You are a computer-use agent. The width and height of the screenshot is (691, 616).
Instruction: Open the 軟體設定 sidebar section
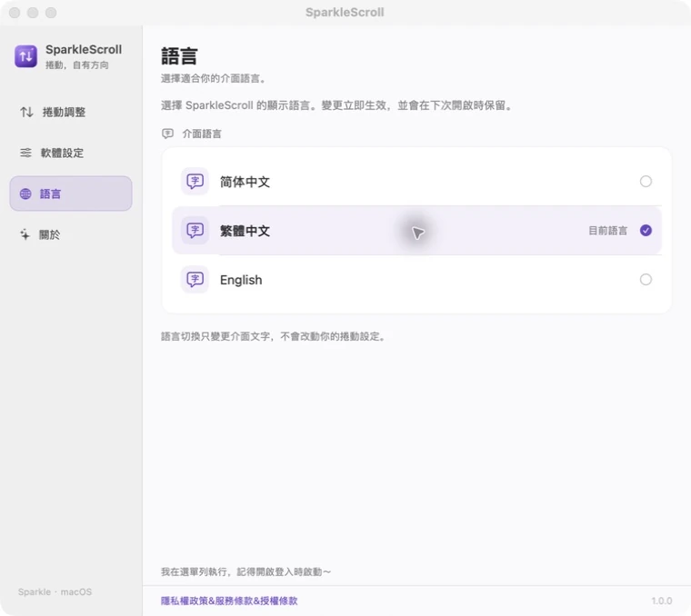pos(71,153)
